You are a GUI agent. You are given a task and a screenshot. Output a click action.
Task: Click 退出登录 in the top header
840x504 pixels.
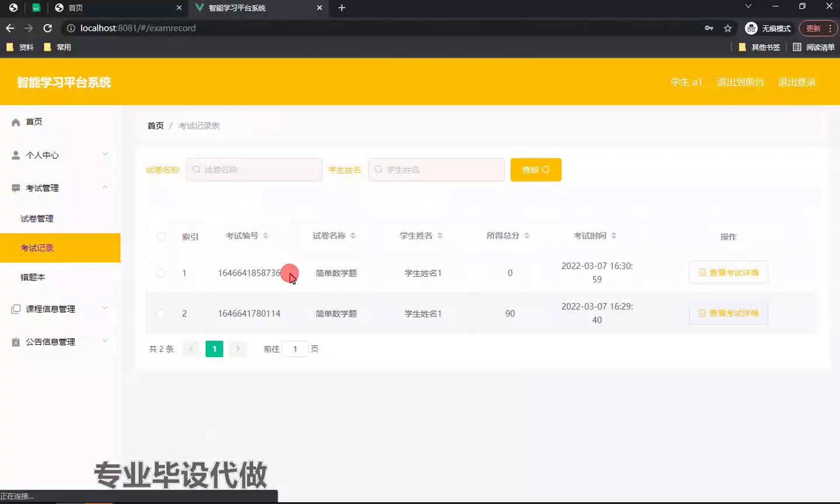[797, 82]
